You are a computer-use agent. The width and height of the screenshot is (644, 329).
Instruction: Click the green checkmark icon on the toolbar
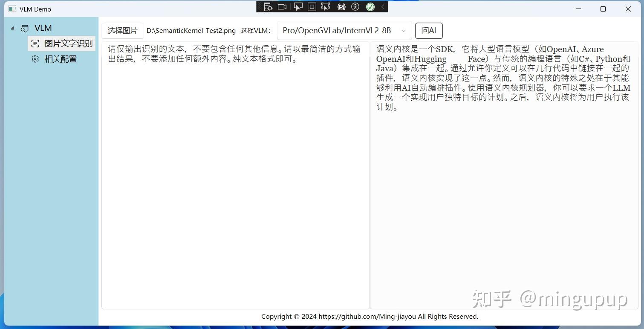pyautogui.click(x=370, y=7)
